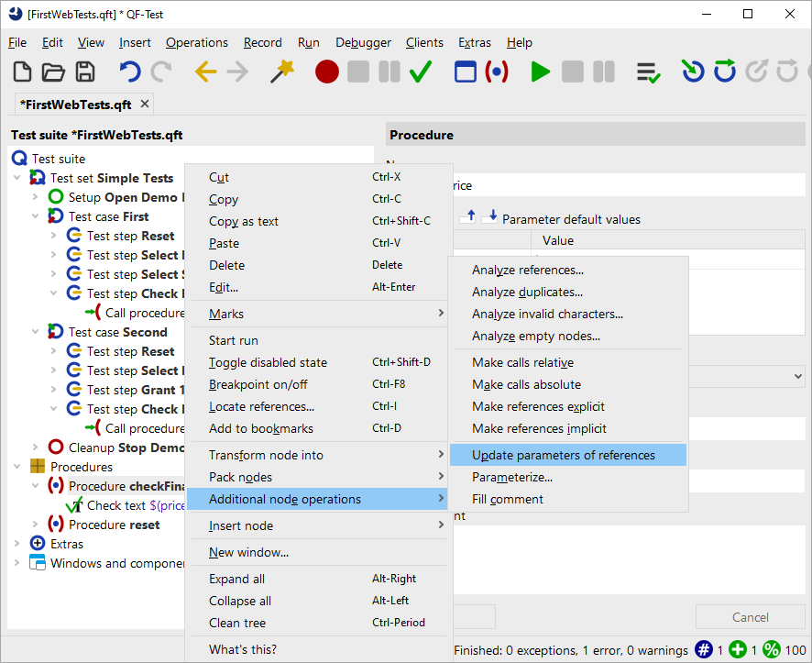Open the Transform node into submenu
Viewport: 812px width, 663px height.
[x=319, y=455]
